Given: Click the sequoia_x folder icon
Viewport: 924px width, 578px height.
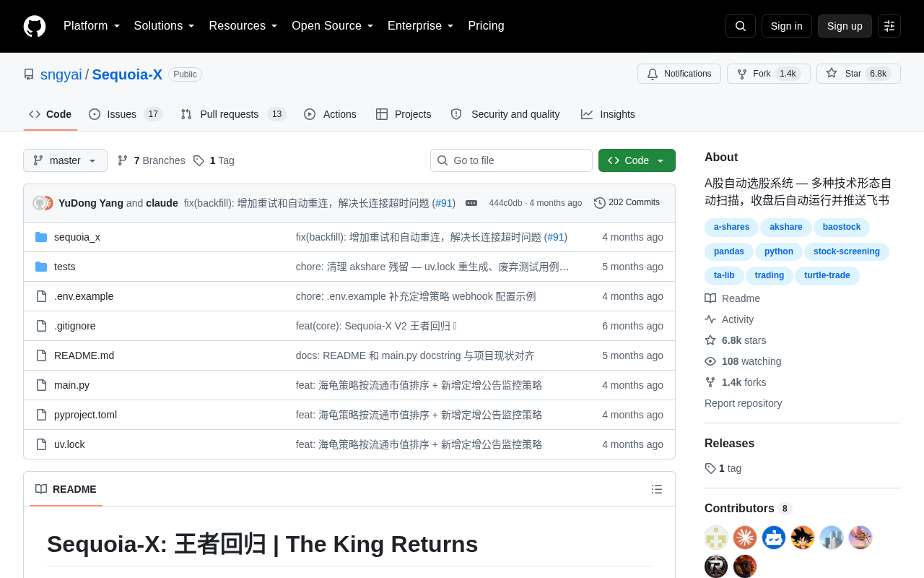Looking at the screenshot, I should click(x=41, y=237).
